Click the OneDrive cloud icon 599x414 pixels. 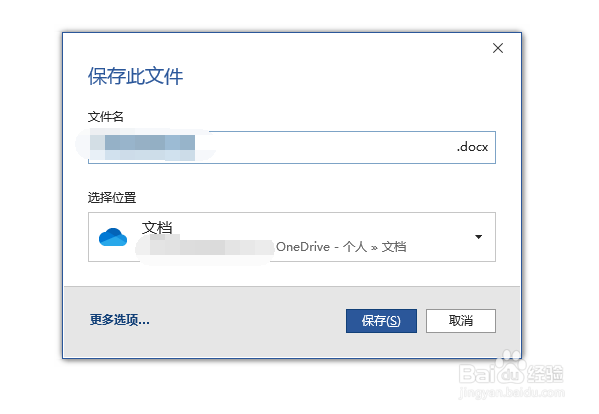[113, 237]
